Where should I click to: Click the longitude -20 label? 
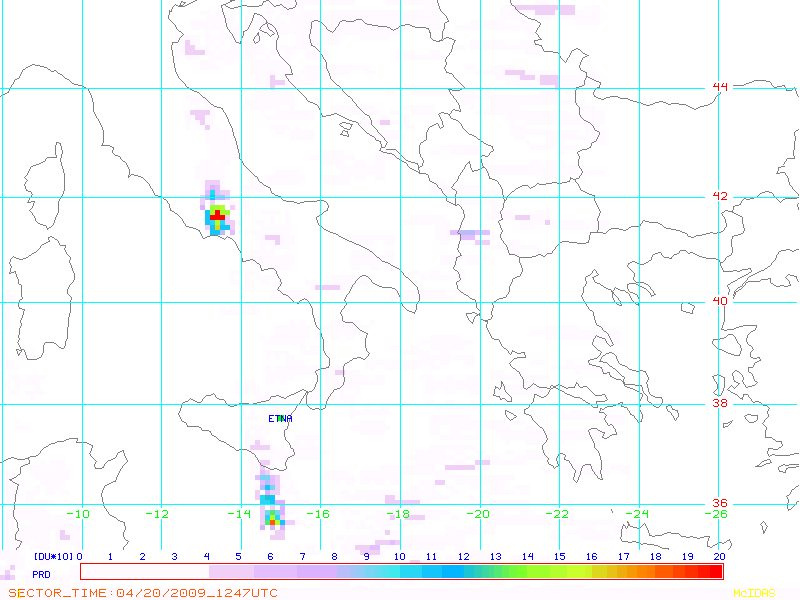point(478,514)
